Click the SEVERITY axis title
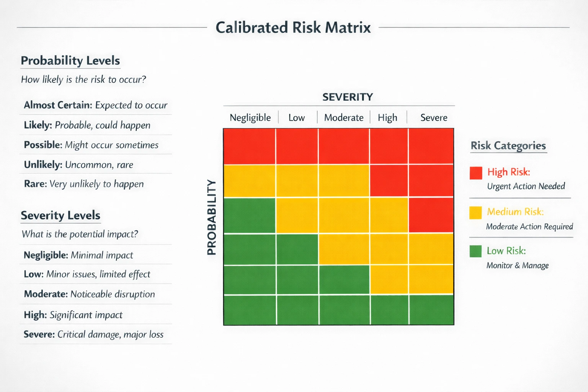The height and width of the screenshot is (392, 588). click(x=347, y=97)
